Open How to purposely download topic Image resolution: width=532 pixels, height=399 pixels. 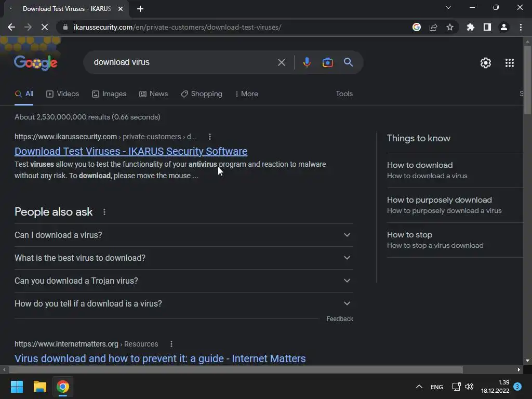tap(455, 205)
